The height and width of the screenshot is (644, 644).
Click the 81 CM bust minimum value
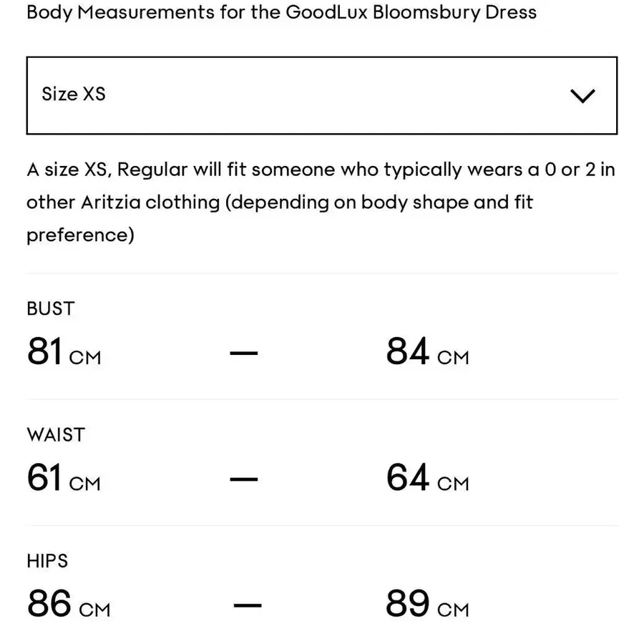(64, 351)
